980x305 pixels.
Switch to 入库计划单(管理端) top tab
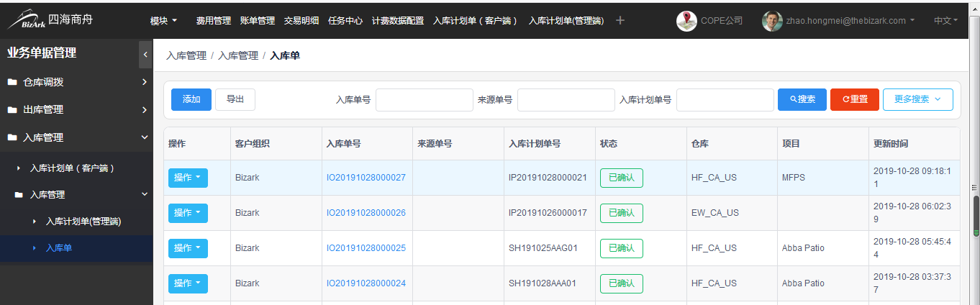click(x=566, y=21)
